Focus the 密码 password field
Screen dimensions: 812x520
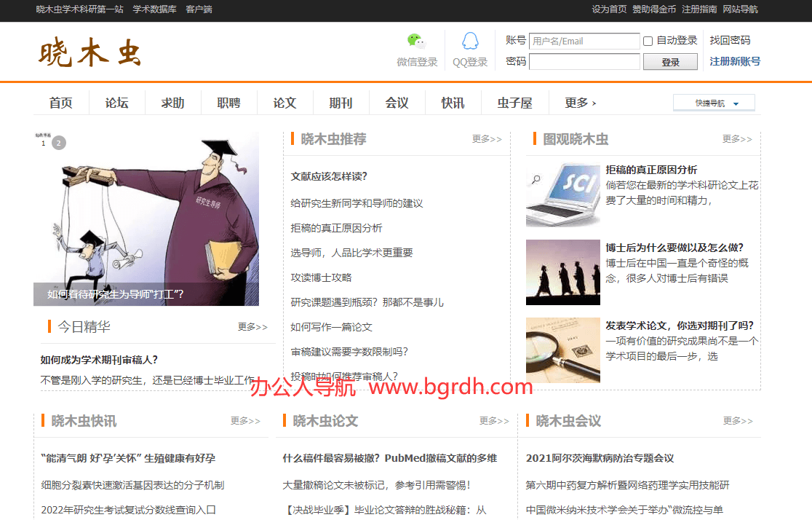(584, 62)
